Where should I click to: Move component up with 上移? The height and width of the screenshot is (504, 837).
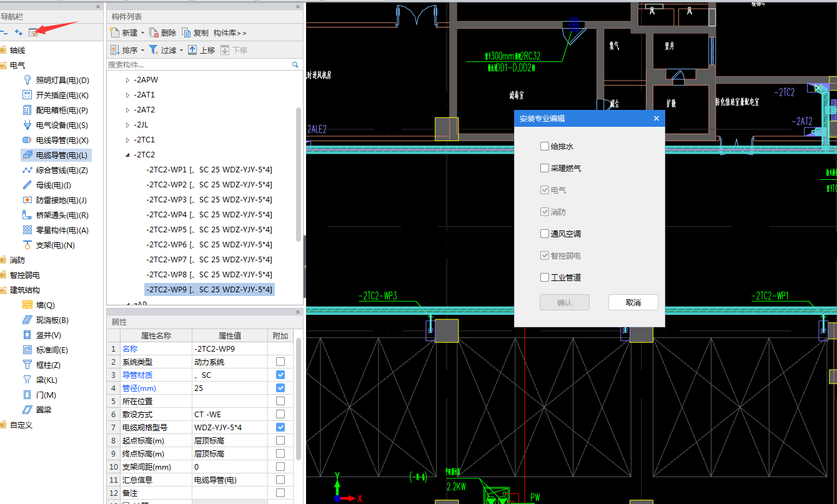tap(201, 50)
